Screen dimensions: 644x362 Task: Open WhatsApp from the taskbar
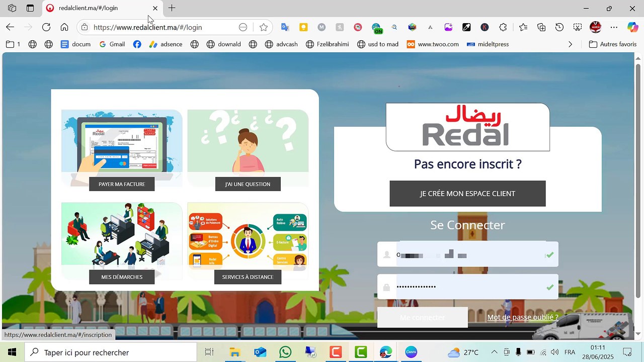[285, 352]
